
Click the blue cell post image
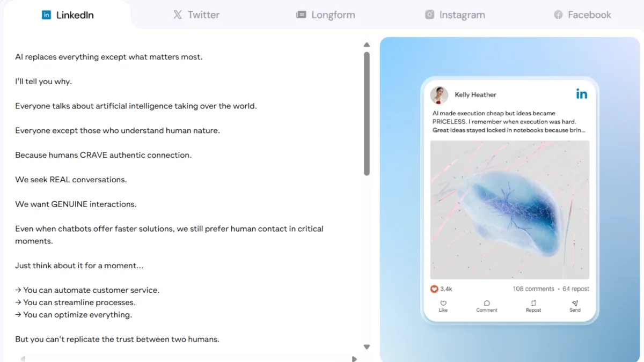pos(510,210)
